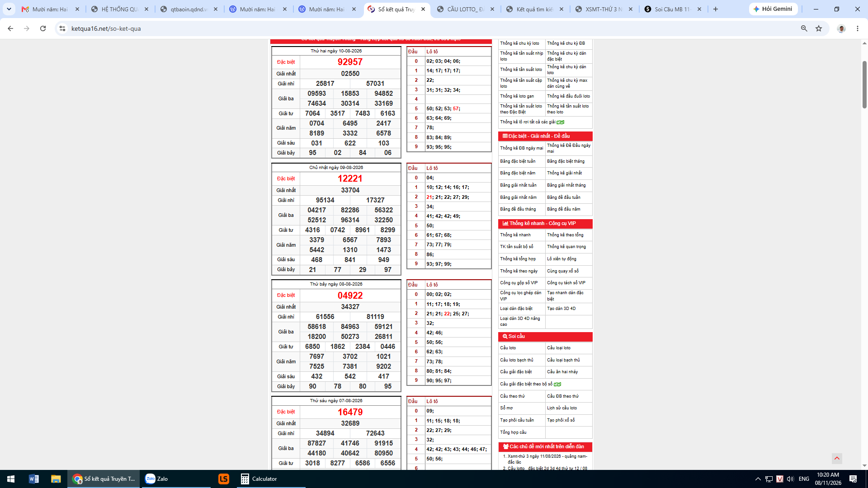Screen dimensions: 868x488
Task: Open Tổng hợp cầu link
Action: pos(513,432)
